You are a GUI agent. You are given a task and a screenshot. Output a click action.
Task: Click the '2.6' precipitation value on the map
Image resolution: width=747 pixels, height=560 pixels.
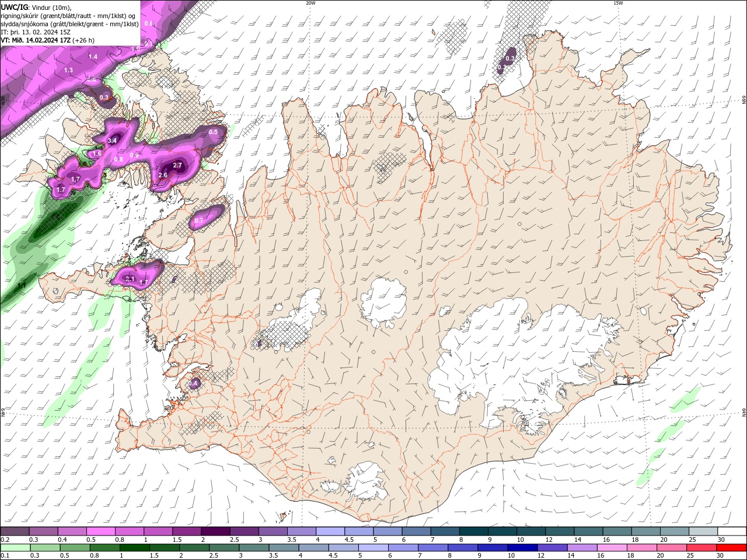coord(163,175)
